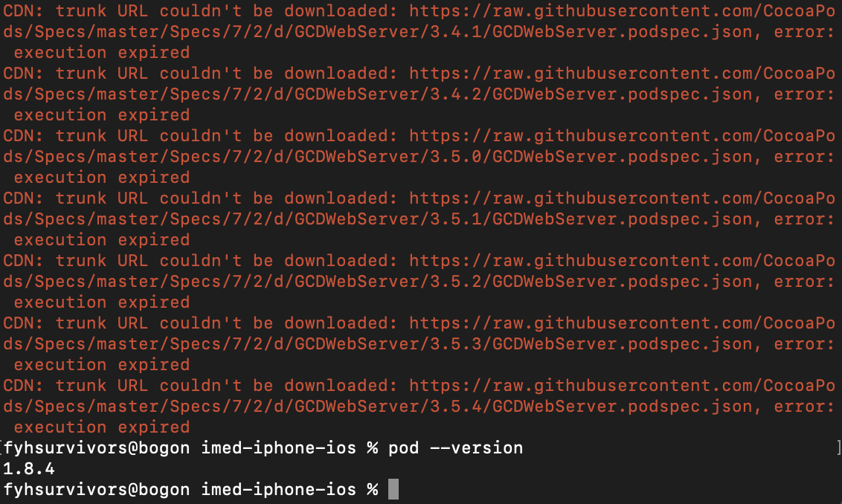Click the left bracket mark before fyhsurvivors

pos(1,447)
